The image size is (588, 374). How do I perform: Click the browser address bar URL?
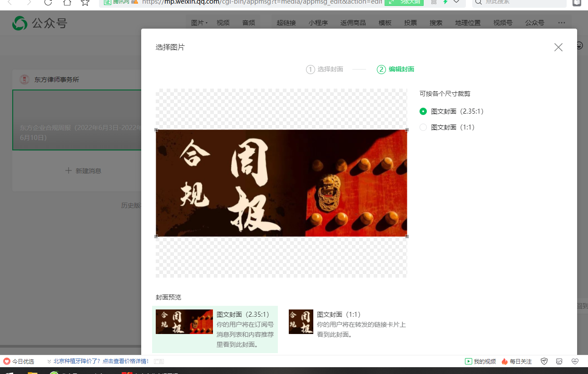[261, 2]
